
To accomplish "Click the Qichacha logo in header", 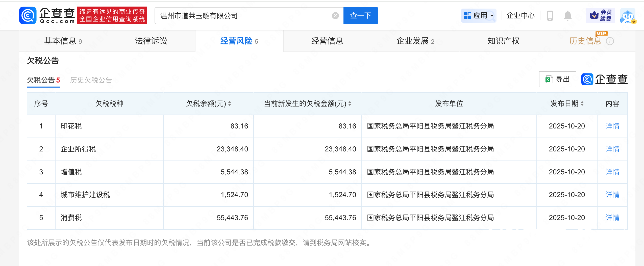I will coord(47,15).
